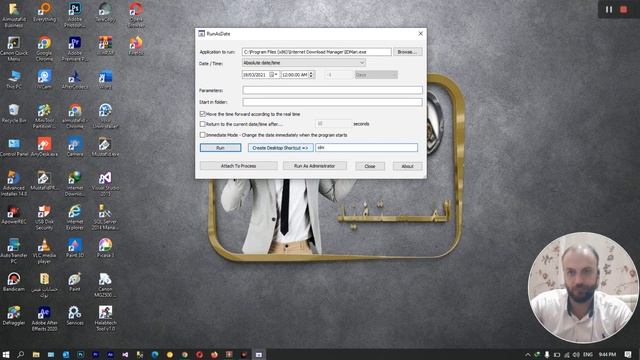Stop the screen recording
Viewport: 640px width, 360px height.
coord(623,9)
